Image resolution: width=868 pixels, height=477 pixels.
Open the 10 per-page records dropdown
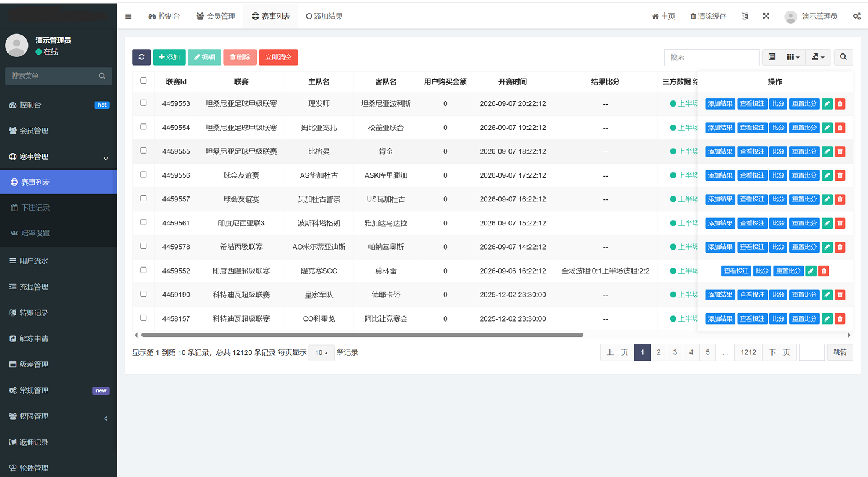point(322,352)
